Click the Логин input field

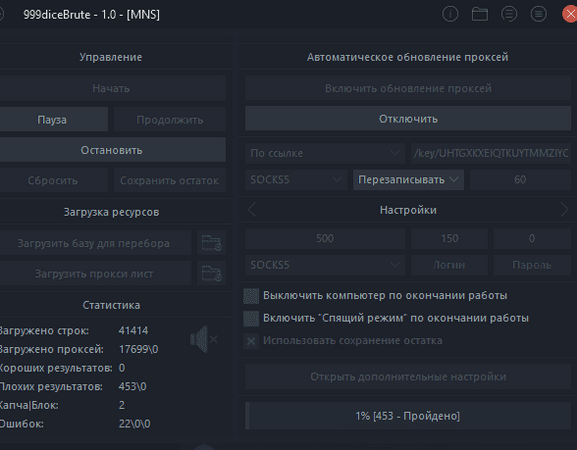(450, 265)
